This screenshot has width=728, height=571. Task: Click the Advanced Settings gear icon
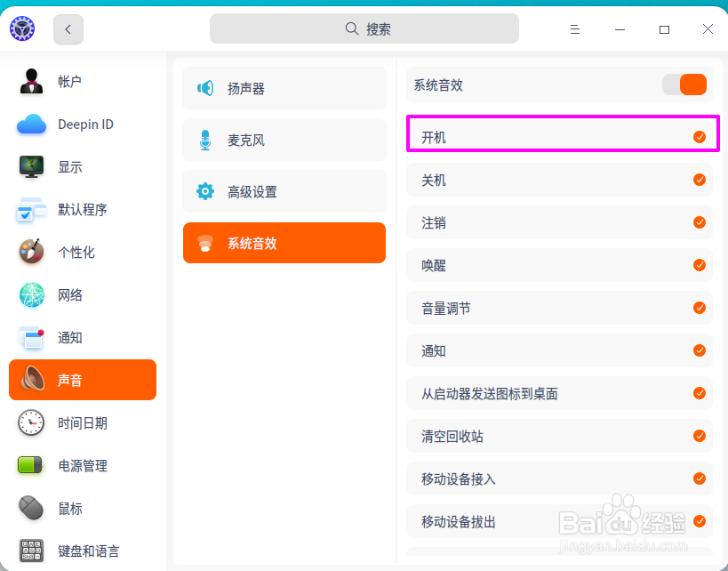pyautogui.click(x=204, y=191)
